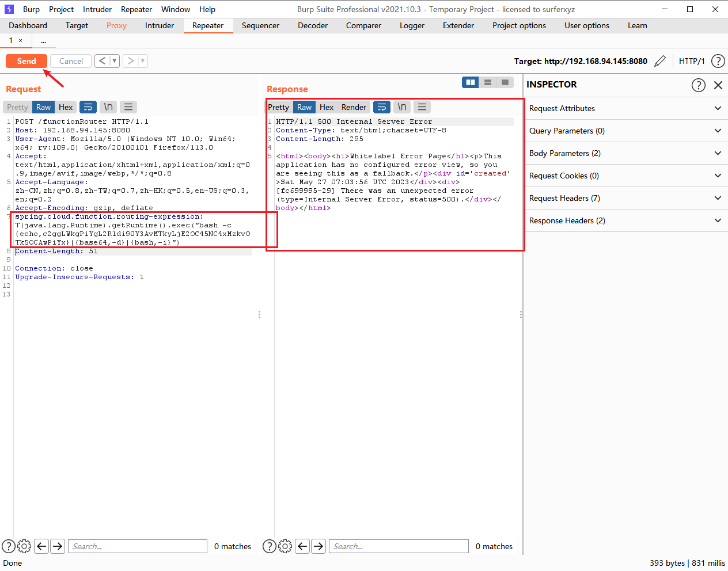Select Response Render view tab
Image resolution: width=728 pixels, height=571 pixels.
(x=354, y=107)
